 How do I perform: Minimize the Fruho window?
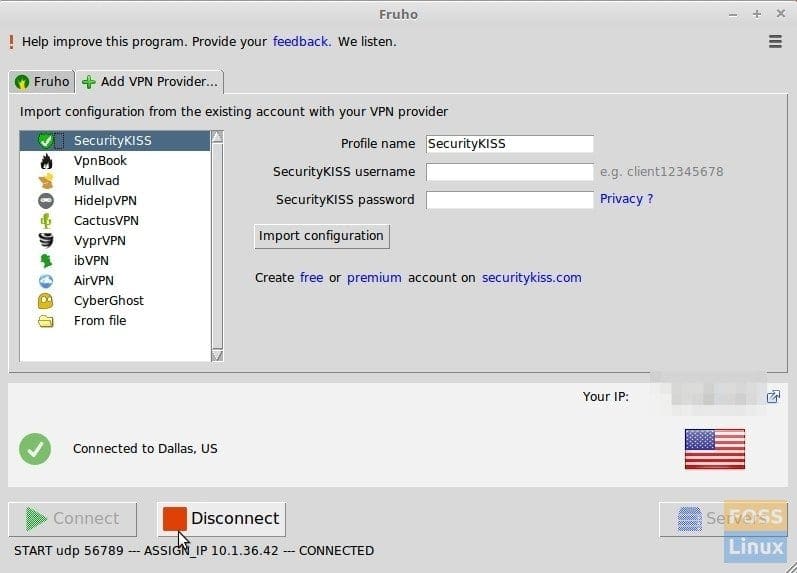(x=732, y=15)
